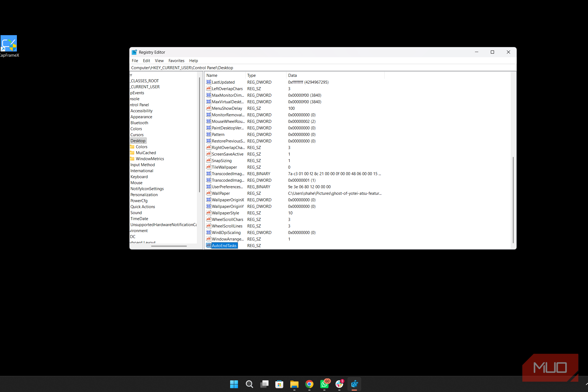This screenshot has height=392, width=588.
Task: Open taskbar Search
Action: [x=249, y=384]
